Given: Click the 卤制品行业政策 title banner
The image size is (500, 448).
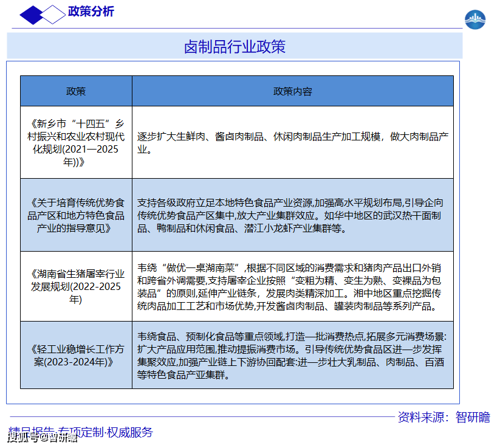Looking at the screenshot, I should tap(235, 46).
